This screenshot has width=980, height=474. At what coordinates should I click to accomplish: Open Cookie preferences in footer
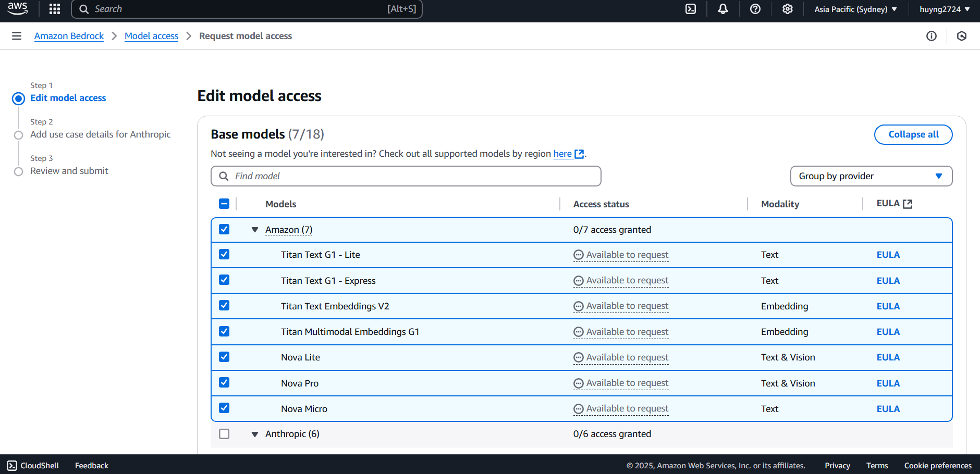[938, 466]
